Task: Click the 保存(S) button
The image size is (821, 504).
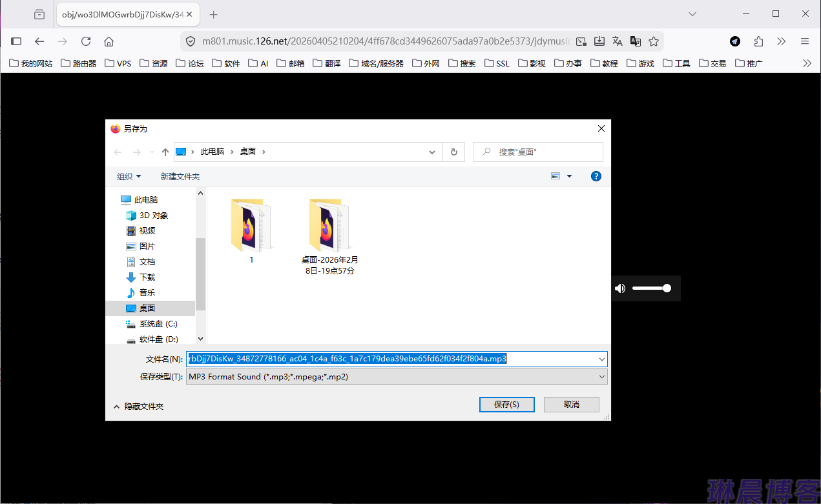Action: pos(506,404)
